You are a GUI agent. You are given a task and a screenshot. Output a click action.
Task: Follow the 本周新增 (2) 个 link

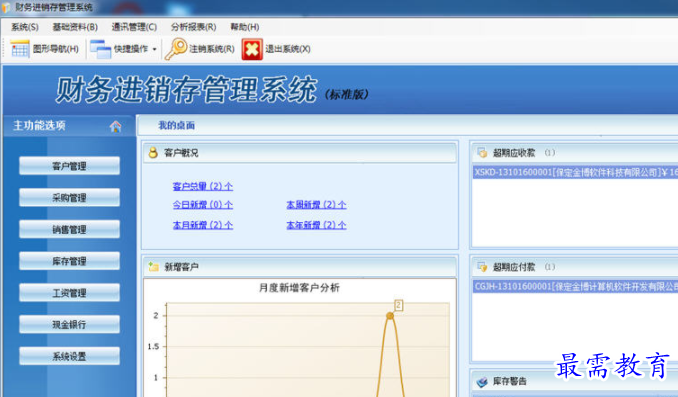click(316, 205)
